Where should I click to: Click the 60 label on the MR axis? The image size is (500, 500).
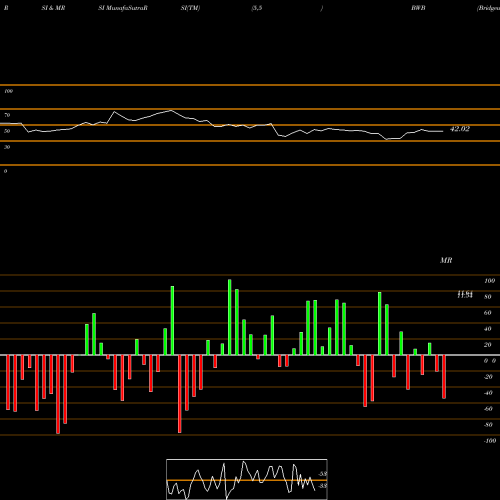(488, 313)
